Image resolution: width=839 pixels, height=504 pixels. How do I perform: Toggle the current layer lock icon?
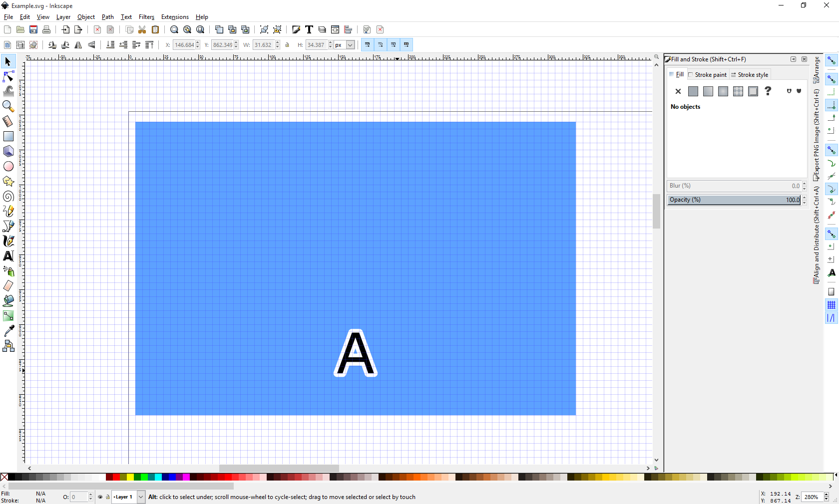point(107,497)
